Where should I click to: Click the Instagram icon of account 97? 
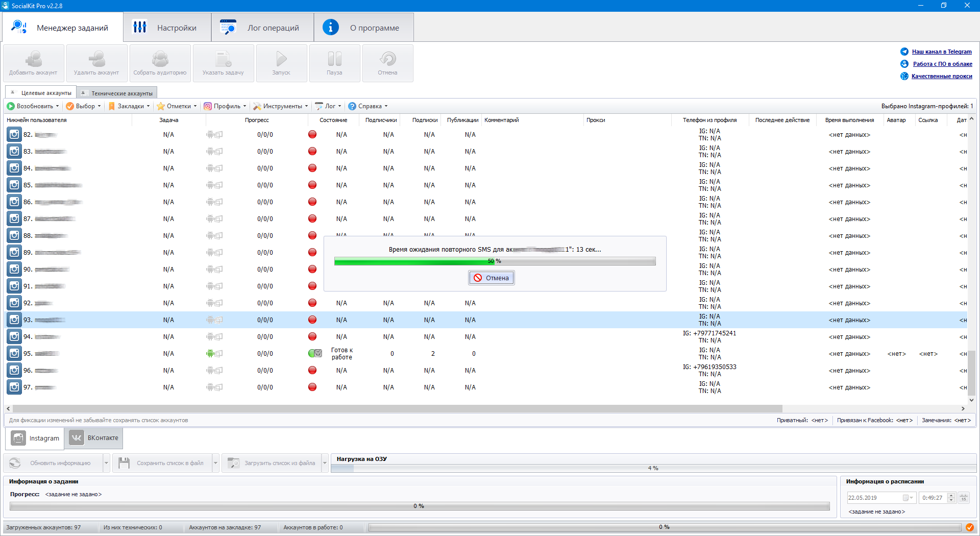14,387
